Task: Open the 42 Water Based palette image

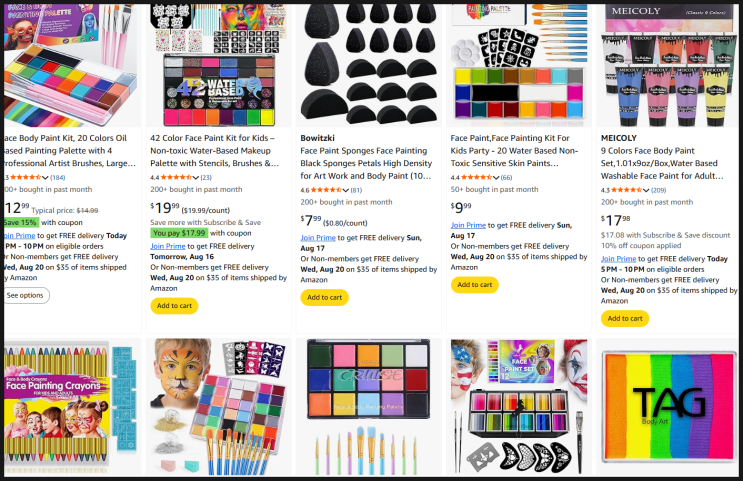Action: 218,65
